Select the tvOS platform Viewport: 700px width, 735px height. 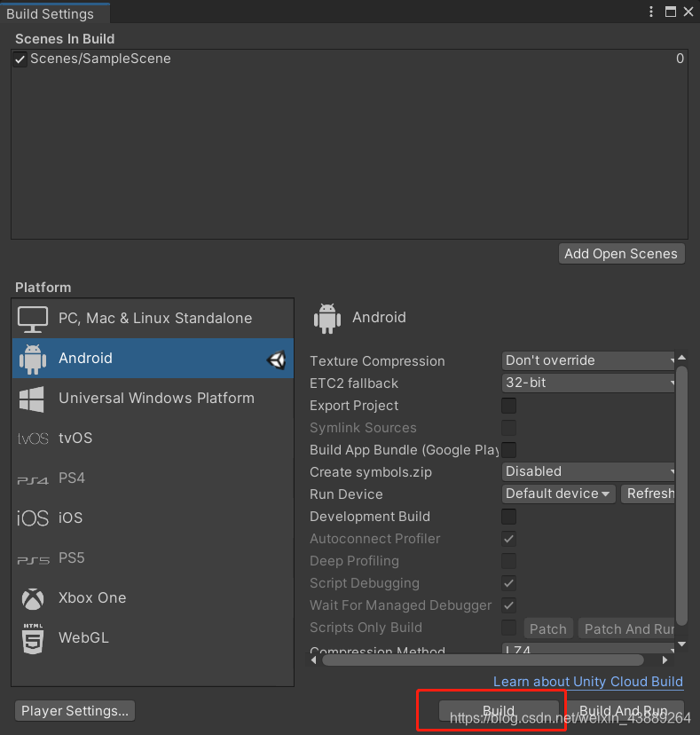(153, 439)
